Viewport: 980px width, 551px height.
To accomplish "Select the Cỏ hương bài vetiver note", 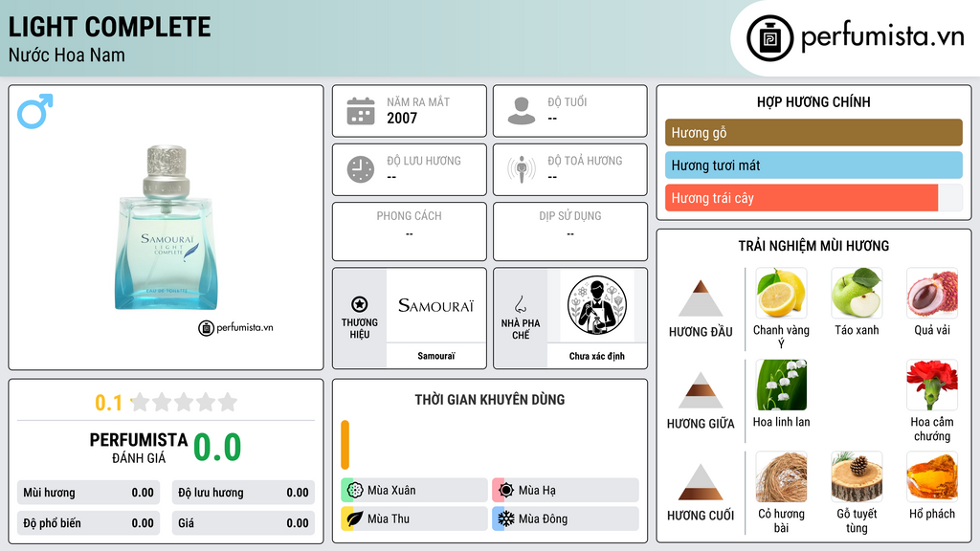I will point(781,476).
